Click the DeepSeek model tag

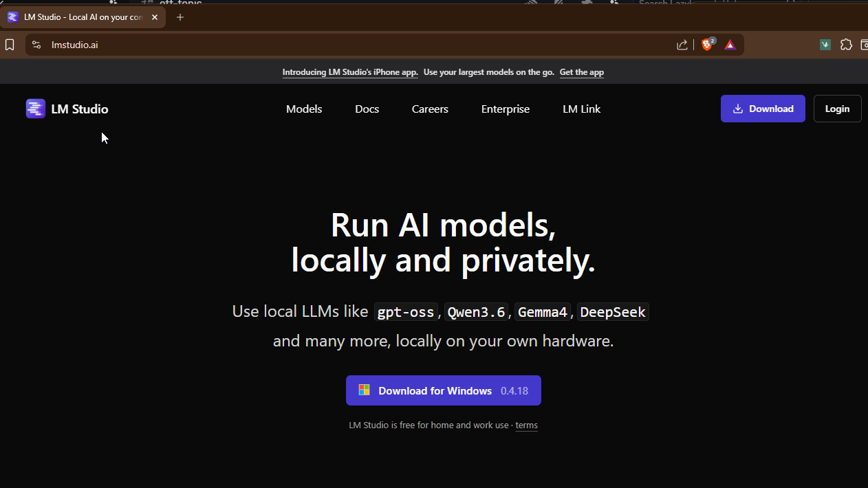(613, 312)
